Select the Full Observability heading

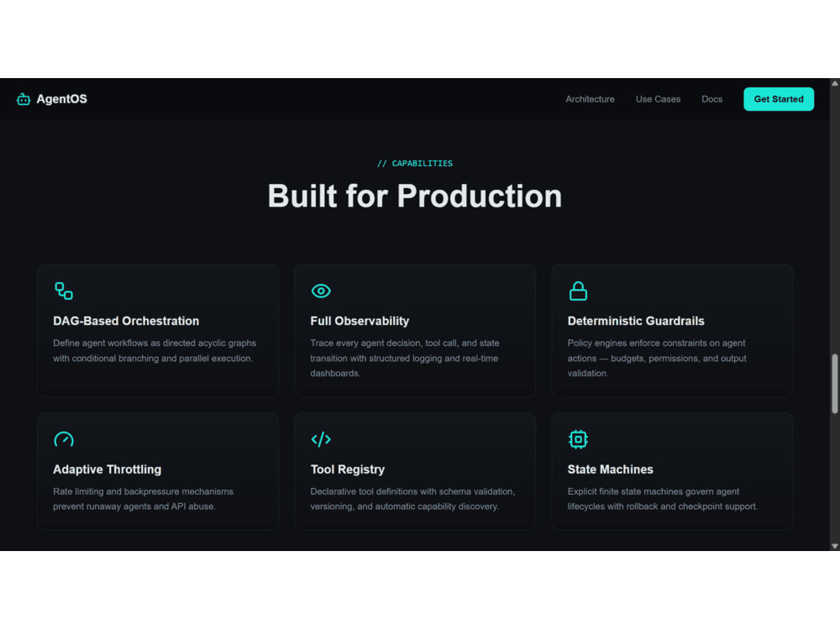click(360, 321)
